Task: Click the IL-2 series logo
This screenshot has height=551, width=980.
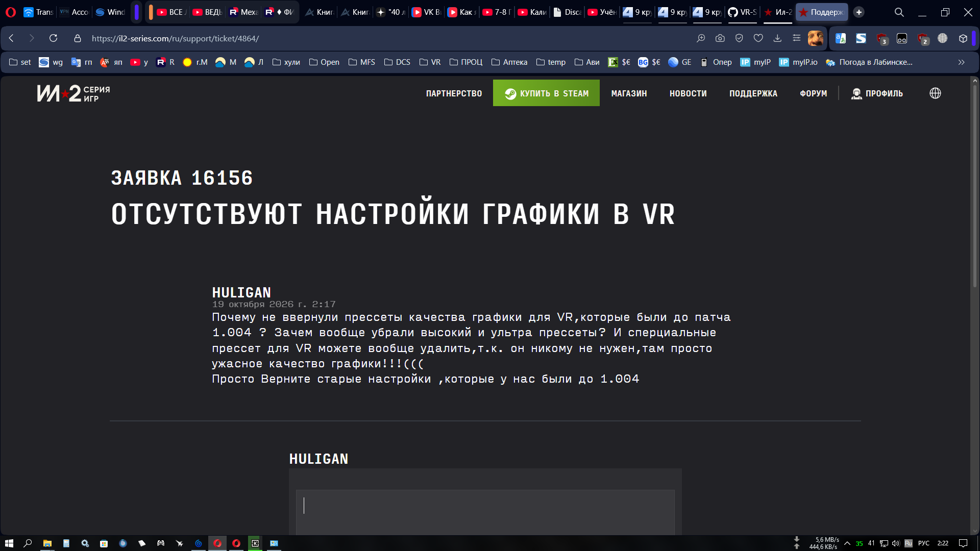Action: coord(73,93)
